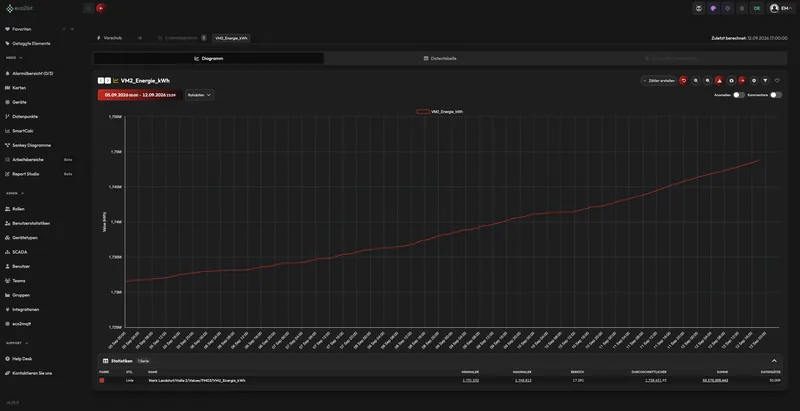800x411 pixels.
Task: Click the red color swatch in statistics row
Action: pos(102,380)
